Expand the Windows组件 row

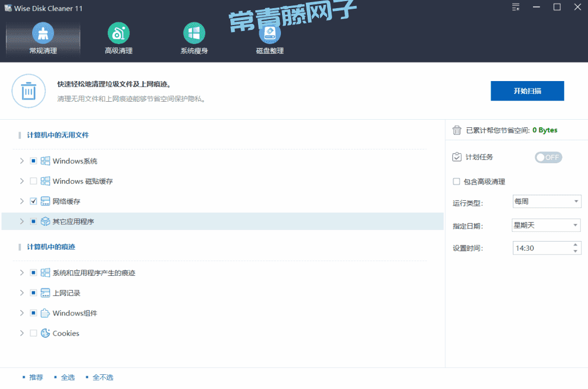(x=22, y=313)
